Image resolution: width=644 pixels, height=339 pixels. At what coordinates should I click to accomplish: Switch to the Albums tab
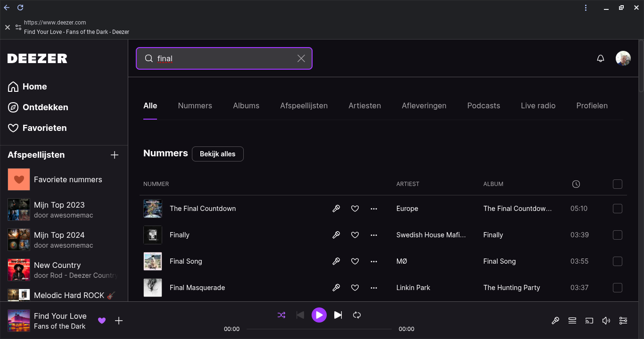(246, 105)
